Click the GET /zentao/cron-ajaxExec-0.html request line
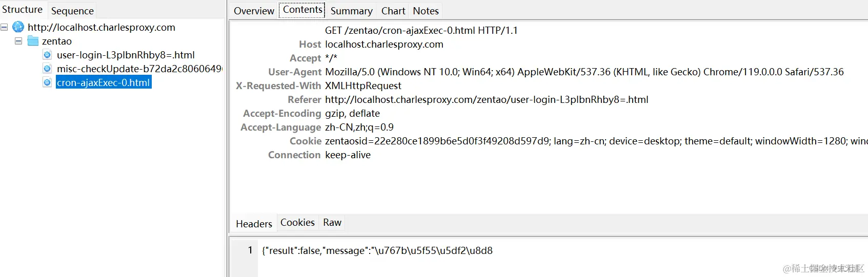This screenshot has width=868, height=277. tap(421, 30)
